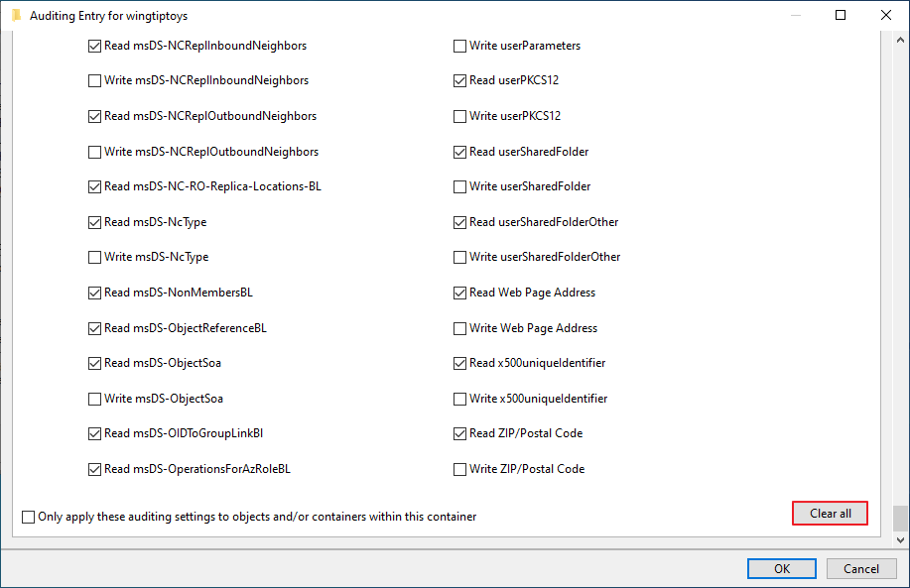Screen dimensions: 910x588
Task: Uncheck Read msDS-OIDToGroupLinkBl
Action: 94,433
